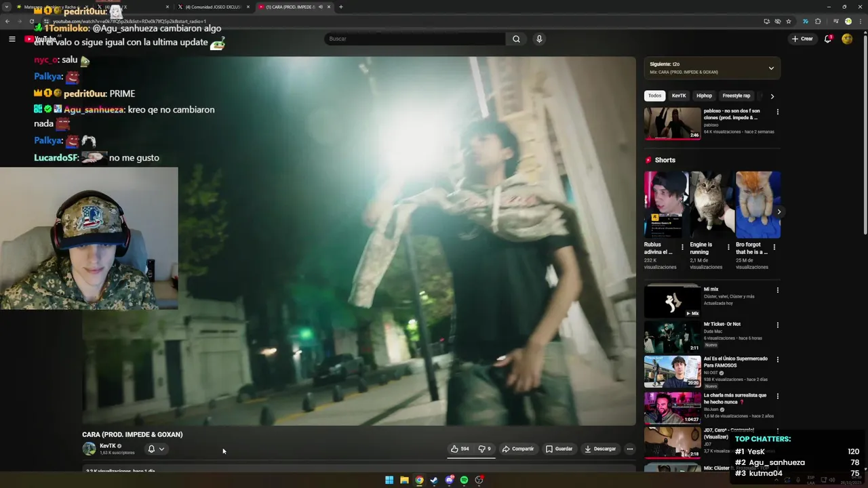Open the Engine is running short thumbnail
868x488 pixels.
(x=712, y=205)
